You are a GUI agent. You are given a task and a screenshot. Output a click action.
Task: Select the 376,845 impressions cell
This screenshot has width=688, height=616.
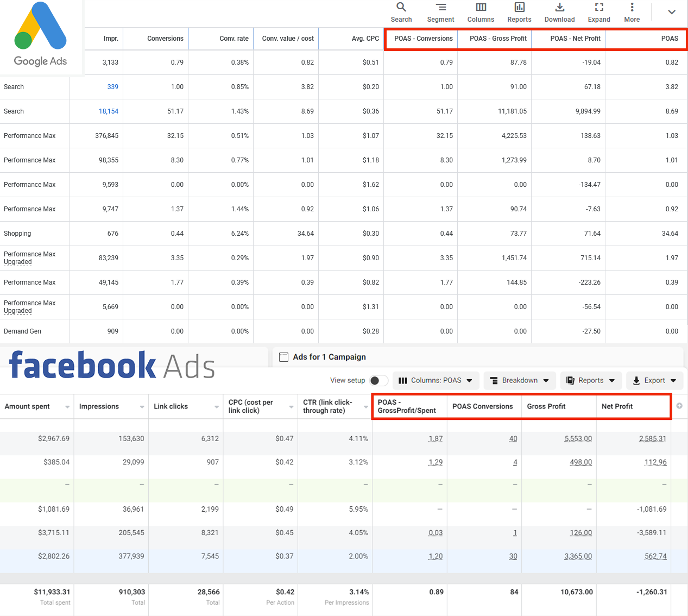pyautogui.click(x=107, y=136)
